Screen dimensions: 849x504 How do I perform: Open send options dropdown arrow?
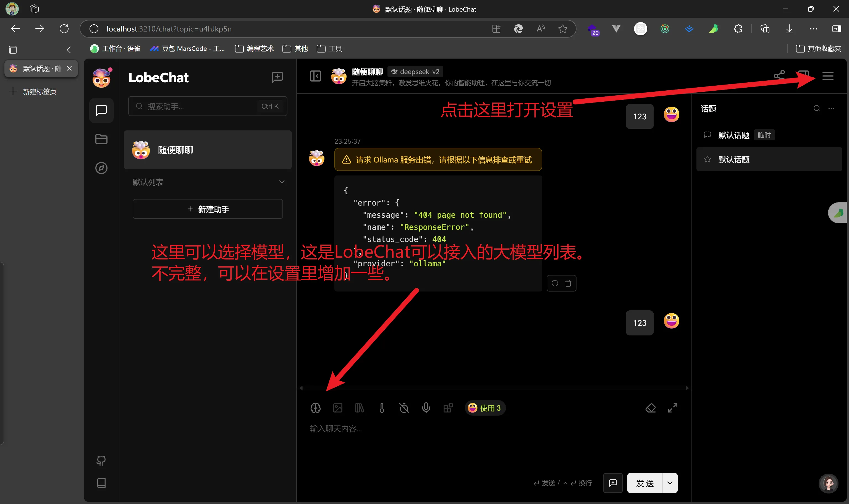[x=670, y=483]
